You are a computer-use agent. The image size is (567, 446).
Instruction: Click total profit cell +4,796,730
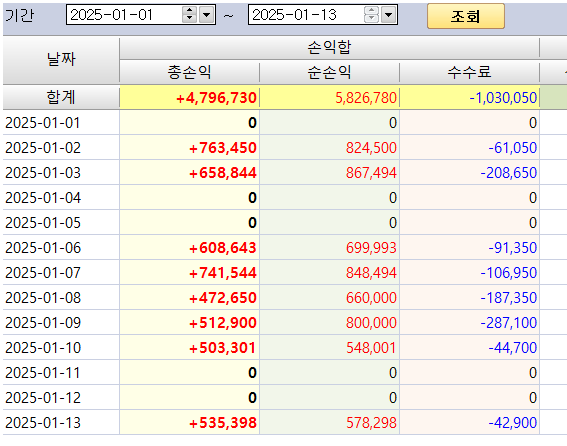click(189, 98)
